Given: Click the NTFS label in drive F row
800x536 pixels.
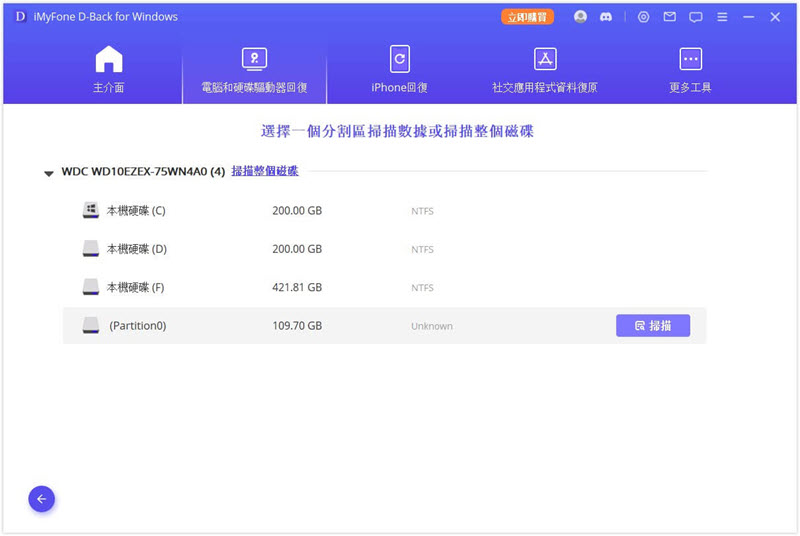Looking at the screenshot, I should 422,288.
